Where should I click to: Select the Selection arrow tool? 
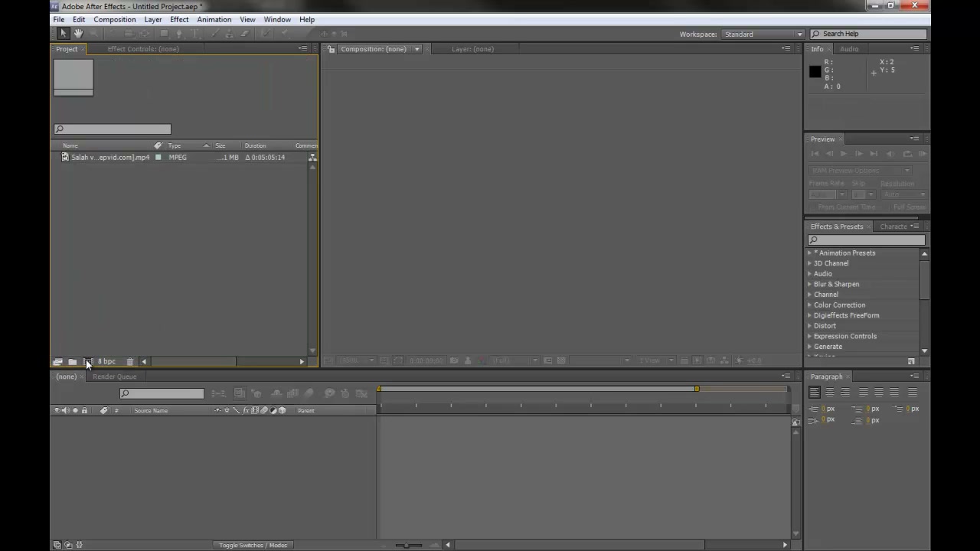tap(64, 34)
